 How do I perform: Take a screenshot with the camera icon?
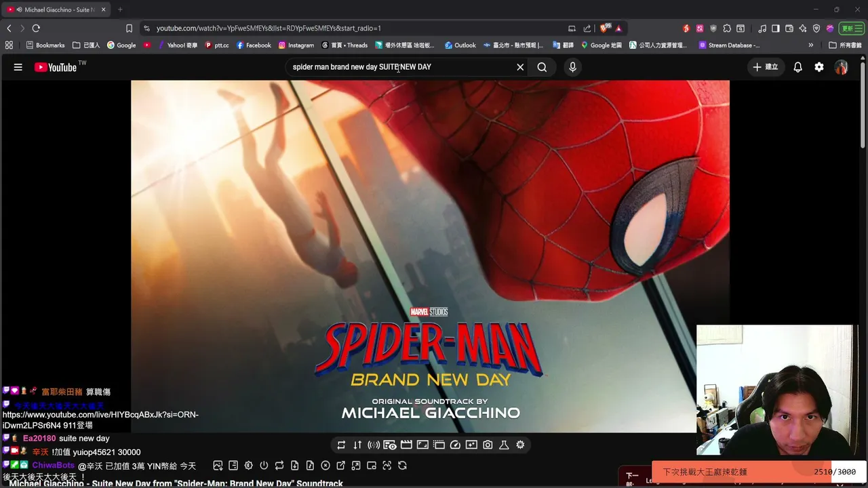488,445
